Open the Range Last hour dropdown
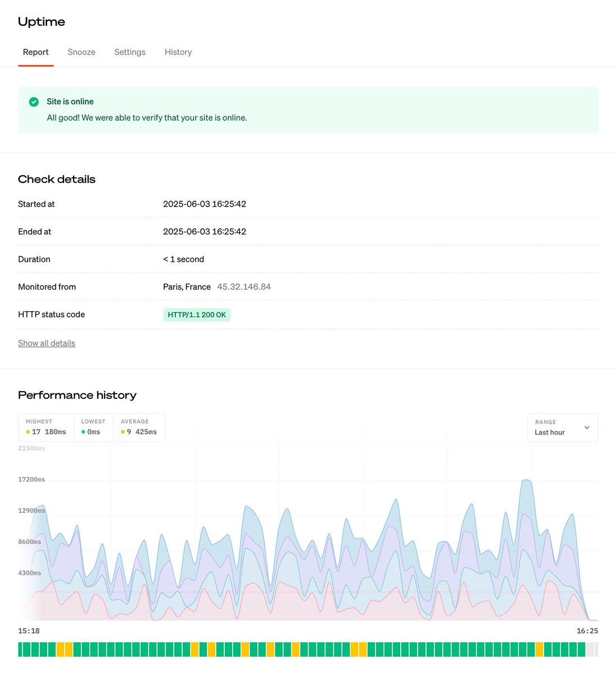 pos(562,427)
